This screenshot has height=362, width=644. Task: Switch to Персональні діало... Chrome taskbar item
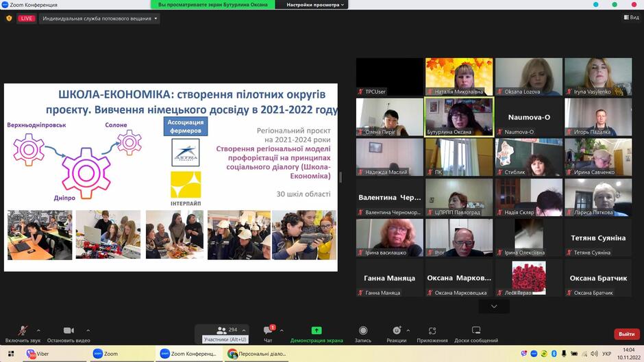(257, 354)
